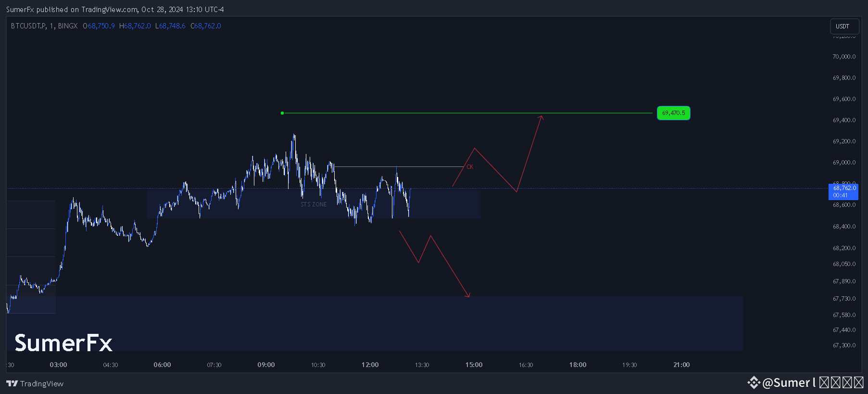
Task: Click the TradingView wordmark text
Action: pos(42,383)
